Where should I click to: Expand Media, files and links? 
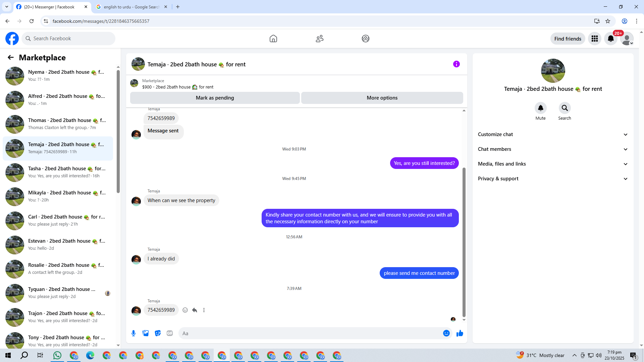552,164
